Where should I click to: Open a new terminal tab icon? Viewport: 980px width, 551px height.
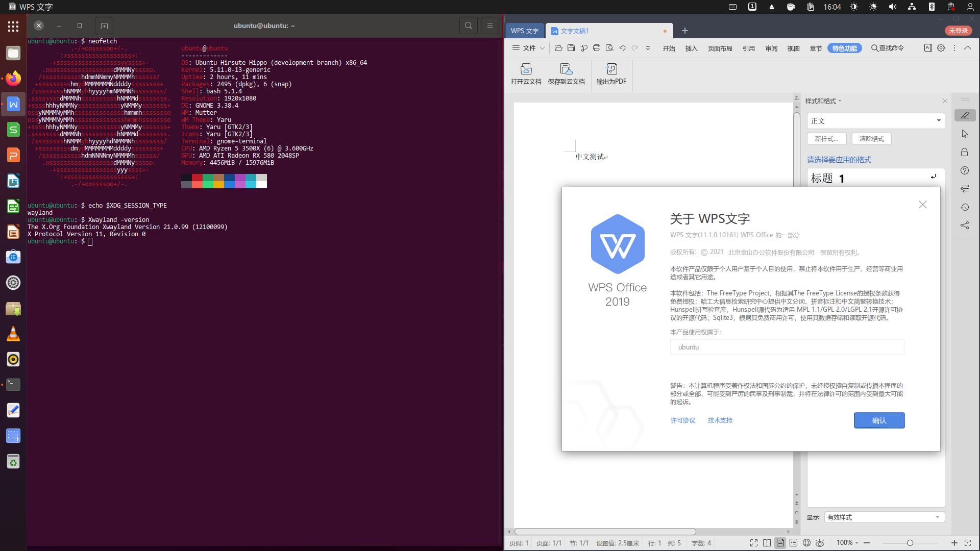pos(104,26)
